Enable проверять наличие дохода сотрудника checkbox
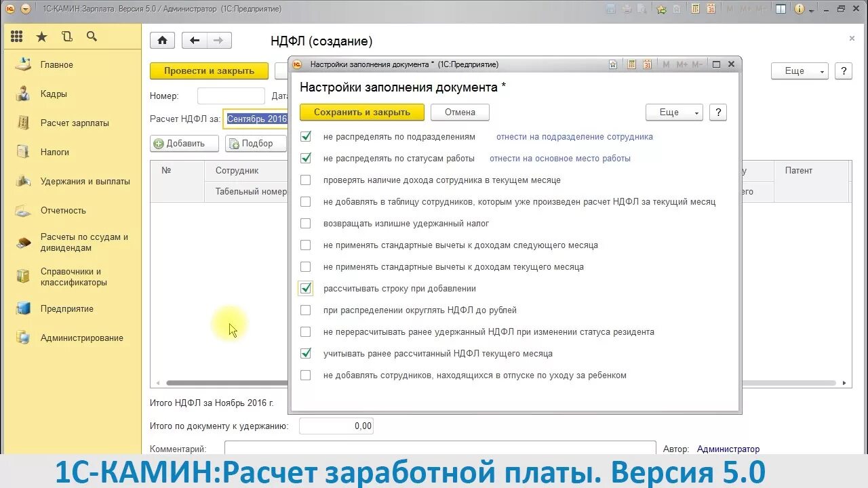The image size is (868, 488). tap(306, 180)
